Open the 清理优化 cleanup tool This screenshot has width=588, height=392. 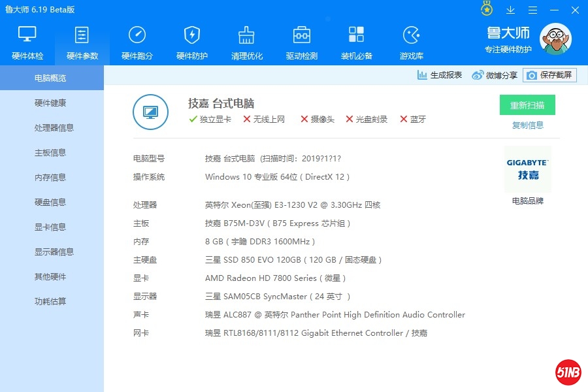pos(247,42)
